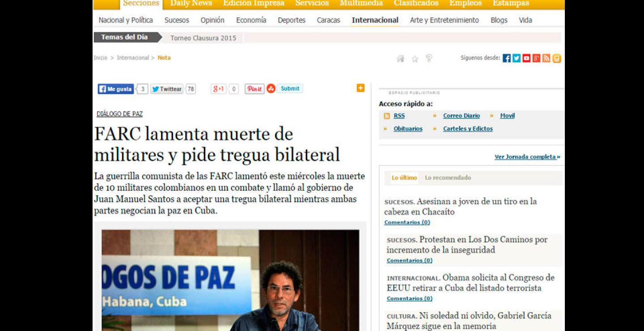Click the Internacional breadcrumb link
The width and height of the screenshot is (644, 331).
pos(133,58)
